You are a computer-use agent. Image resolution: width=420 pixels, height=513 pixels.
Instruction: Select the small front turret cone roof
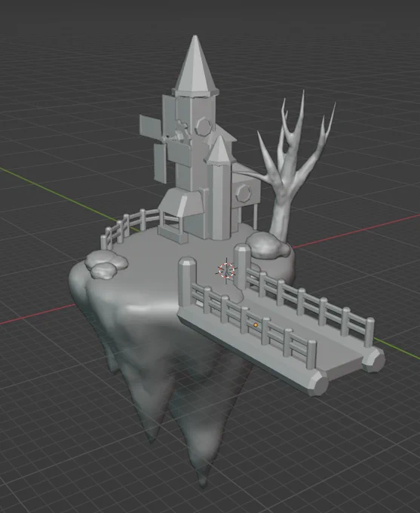pos(219,150)
